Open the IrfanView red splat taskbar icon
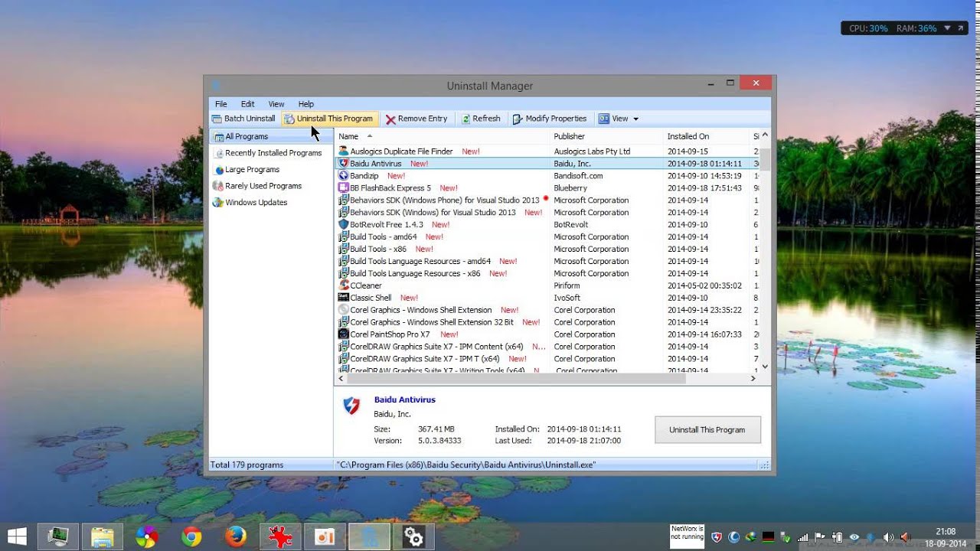Image resolution: width=980 pixels, height=551 pixels. 280,537
